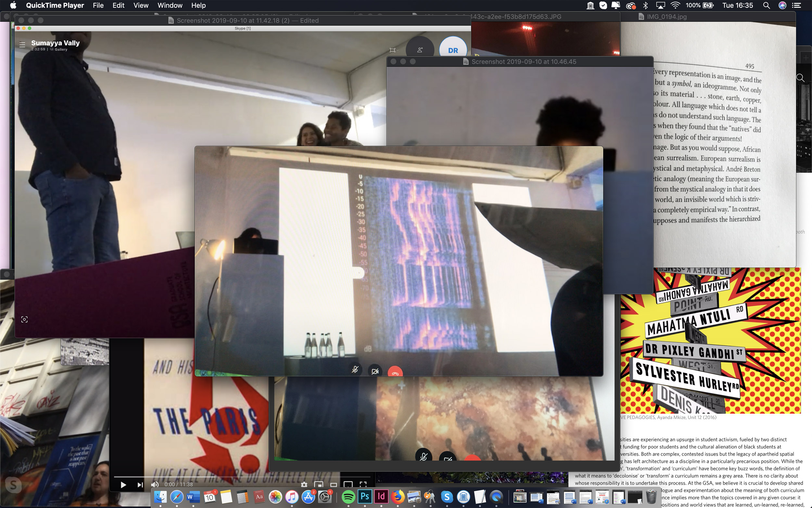Enter fullscreen in the video player
Viewport: 812px width, 508px height.
tap(363, 484)
